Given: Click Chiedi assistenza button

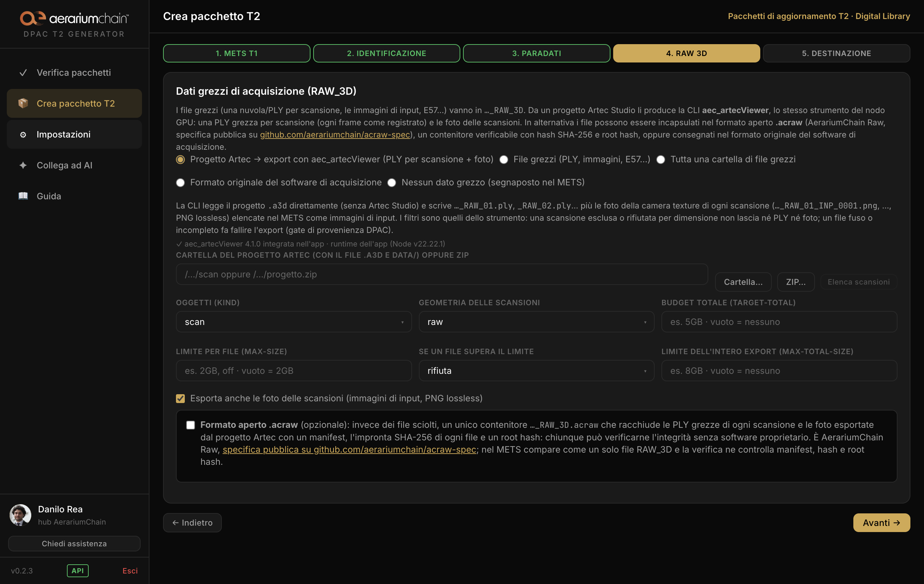Looking at the screenshot, I should pos(74,543).
